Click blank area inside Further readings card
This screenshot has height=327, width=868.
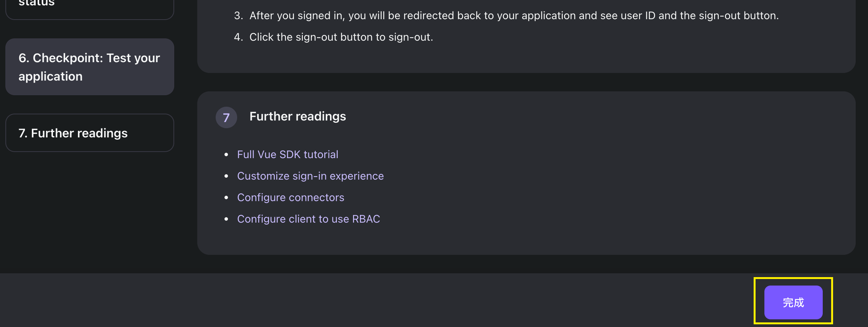point(614,184)
